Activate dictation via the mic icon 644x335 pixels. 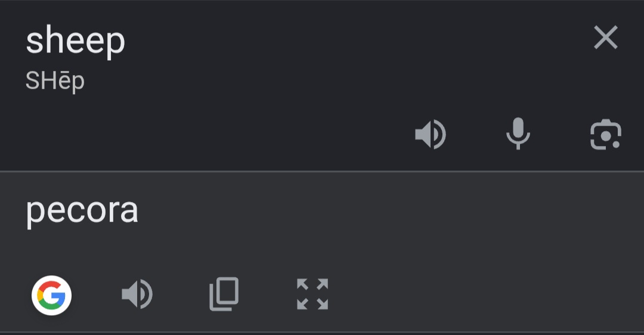pos(518,134)
